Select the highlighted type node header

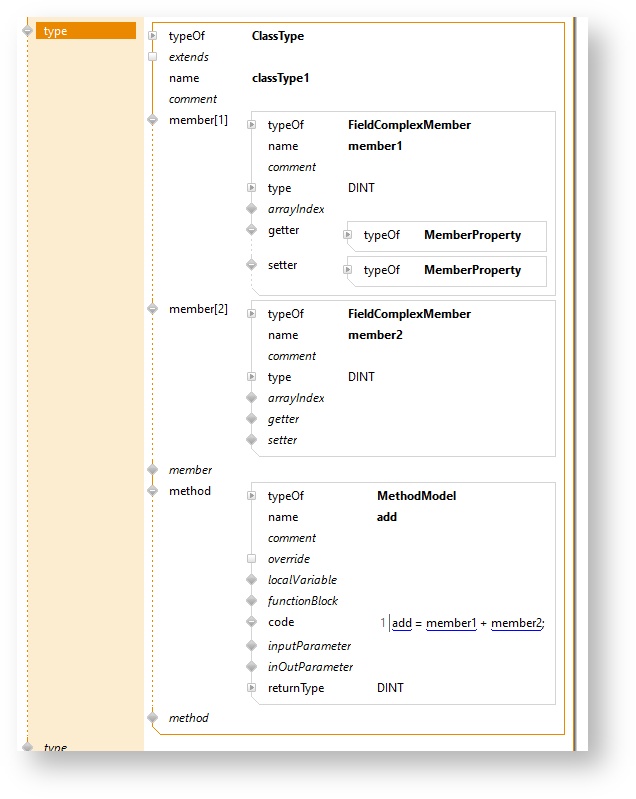85,31
